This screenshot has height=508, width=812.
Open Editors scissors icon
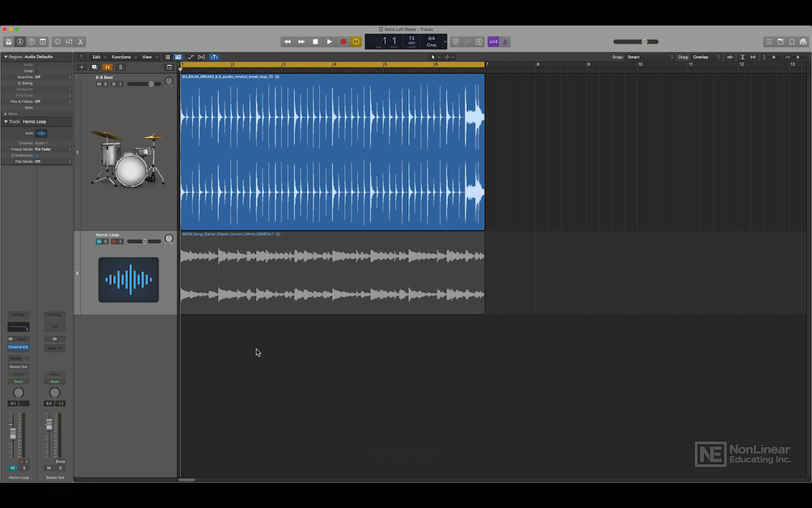coord(81,42)
